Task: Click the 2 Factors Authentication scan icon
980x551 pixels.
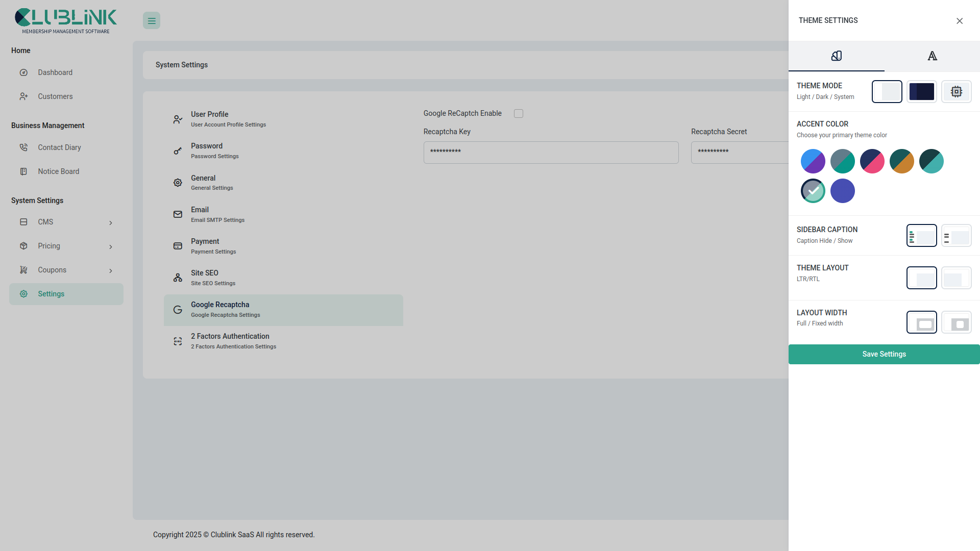Action: pos(177,341)
